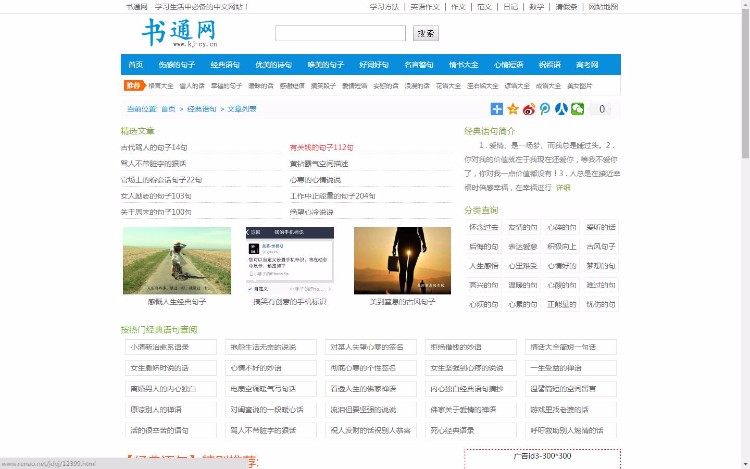Select 古风句子 category tag
The image size is (750, 469).
pyautogui.click(x=601, y=247)
